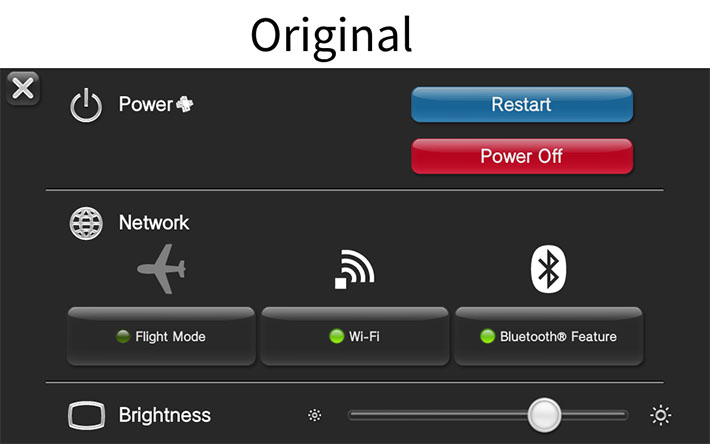Close the quick settings panel with X
Viewport: 710px width, 444px height.
23,88
